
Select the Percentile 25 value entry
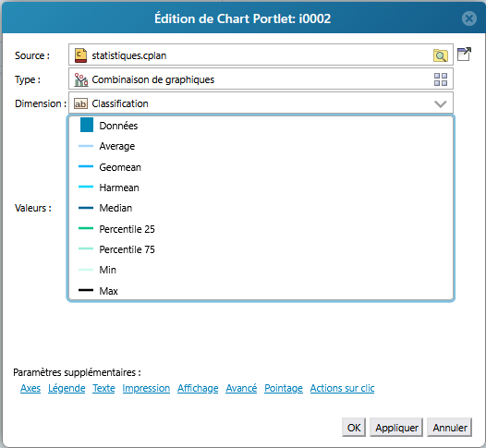pos(128,229)
